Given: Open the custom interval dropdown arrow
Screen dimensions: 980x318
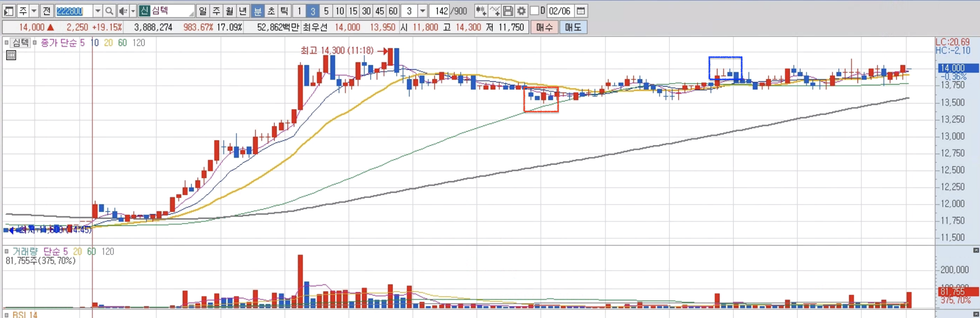Looking at the screenshot, I should 422,11.
